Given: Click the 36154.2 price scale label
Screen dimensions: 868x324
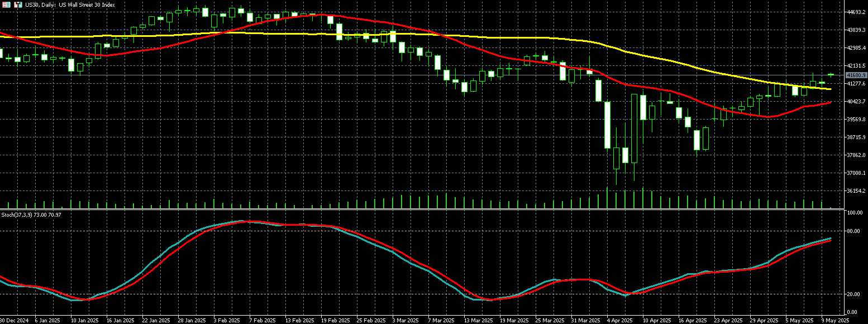Looking at the screenshot, I should click(x=856, y=191).
